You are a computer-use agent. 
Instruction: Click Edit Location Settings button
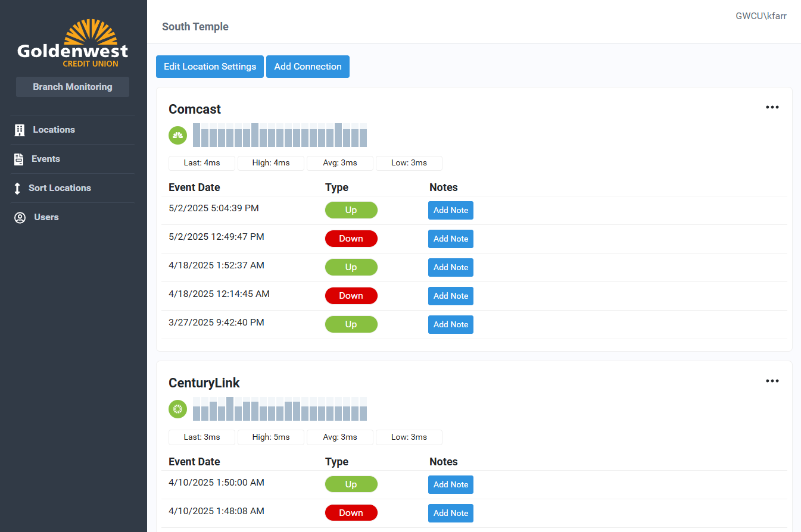tap(210, 67)
